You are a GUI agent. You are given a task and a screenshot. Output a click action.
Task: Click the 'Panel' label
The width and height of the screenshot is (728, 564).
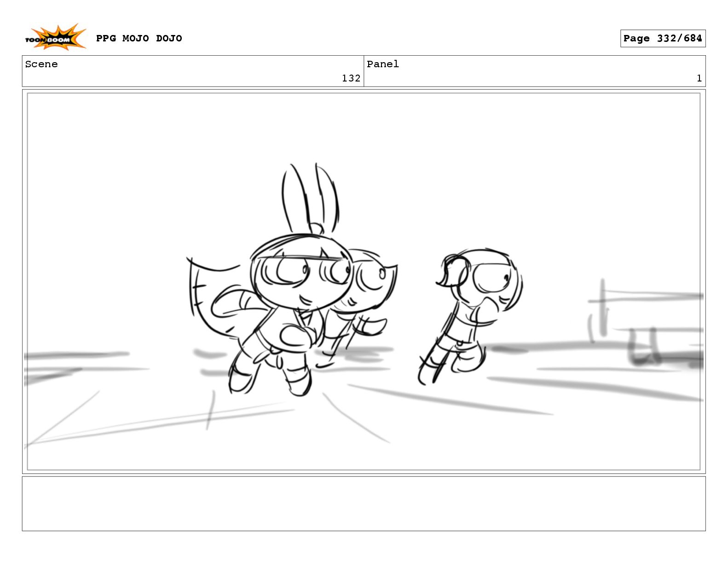click(383, 64)
